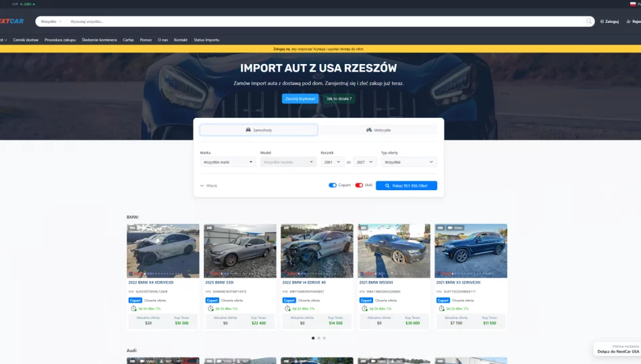Click the NextCar logo
This screenshot has height=364, width=641.
[12, 22]
